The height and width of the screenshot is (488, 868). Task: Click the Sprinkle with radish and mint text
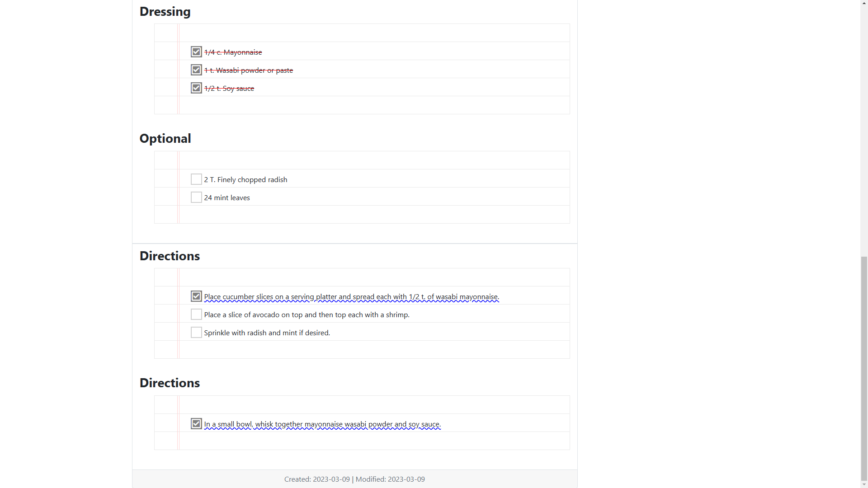tap(267, 333)
